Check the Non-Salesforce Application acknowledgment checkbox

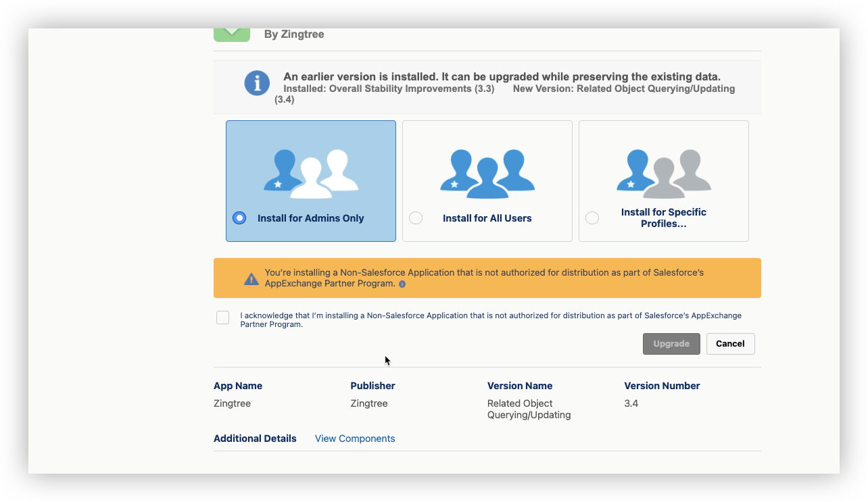point(223,318)
